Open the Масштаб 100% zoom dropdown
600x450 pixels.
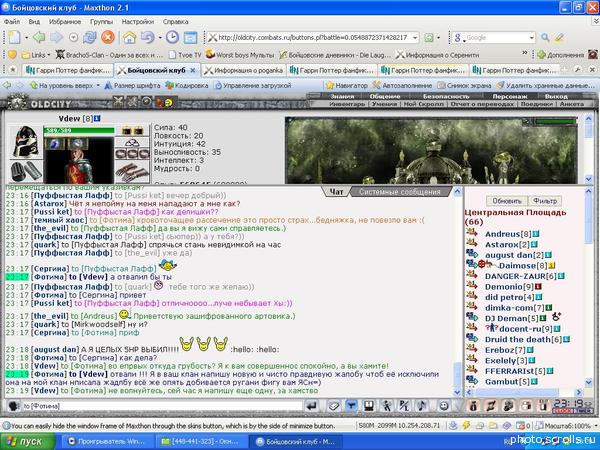point(594,426)
